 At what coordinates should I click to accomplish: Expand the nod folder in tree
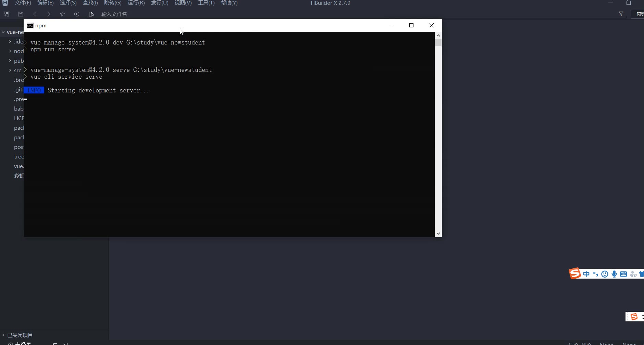point(10,51)
